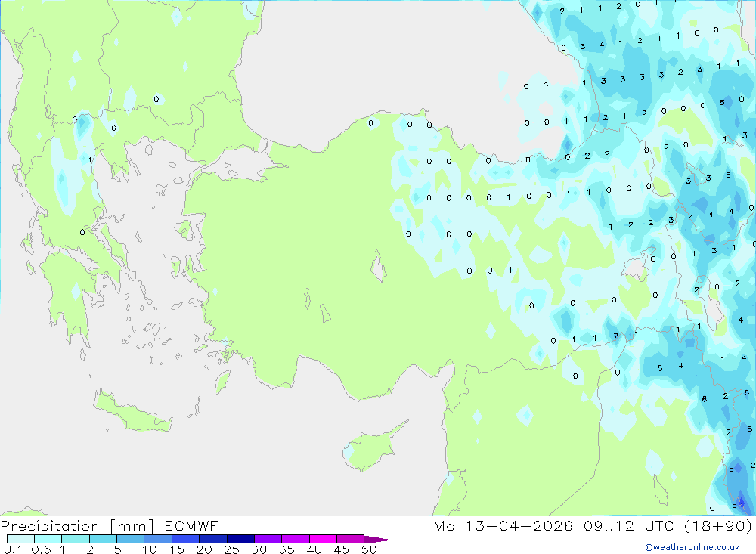The width and height of the screenshot is (756, 554).
Task: Click the purple arrow at legend end
Action: point(378,540)
